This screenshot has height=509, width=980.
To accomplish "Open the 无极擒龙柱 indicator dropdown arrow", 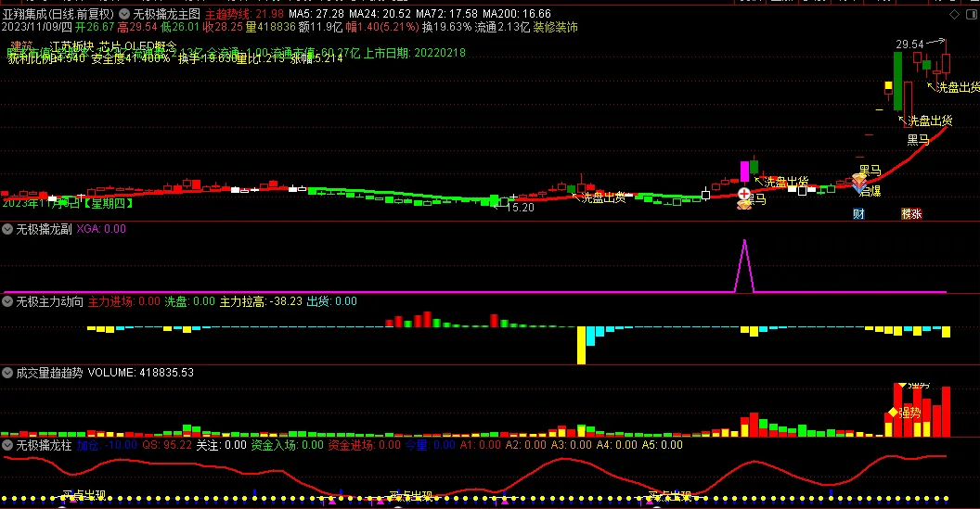I will tap(7, 445).
